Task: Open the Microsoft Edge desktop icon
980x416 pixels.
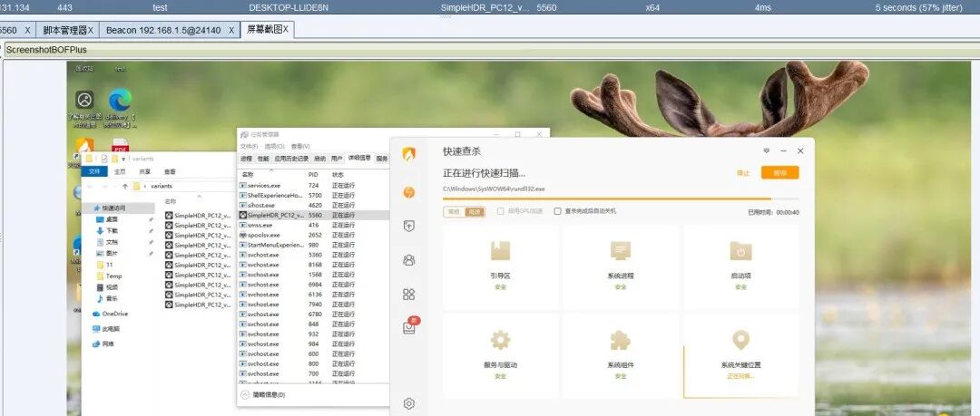Action: (120, 100)
